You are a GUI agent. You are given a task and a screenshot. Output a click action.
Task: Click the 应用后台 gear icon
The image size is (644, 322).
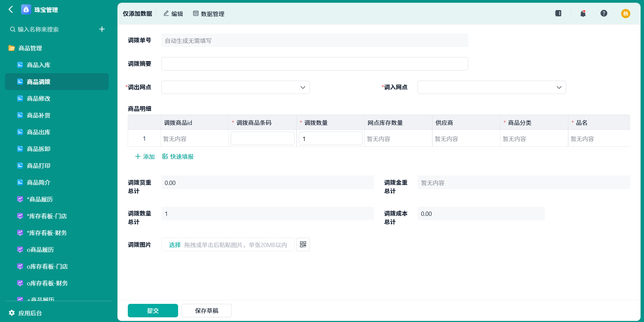pyautogui.click(x=12, y=313)
